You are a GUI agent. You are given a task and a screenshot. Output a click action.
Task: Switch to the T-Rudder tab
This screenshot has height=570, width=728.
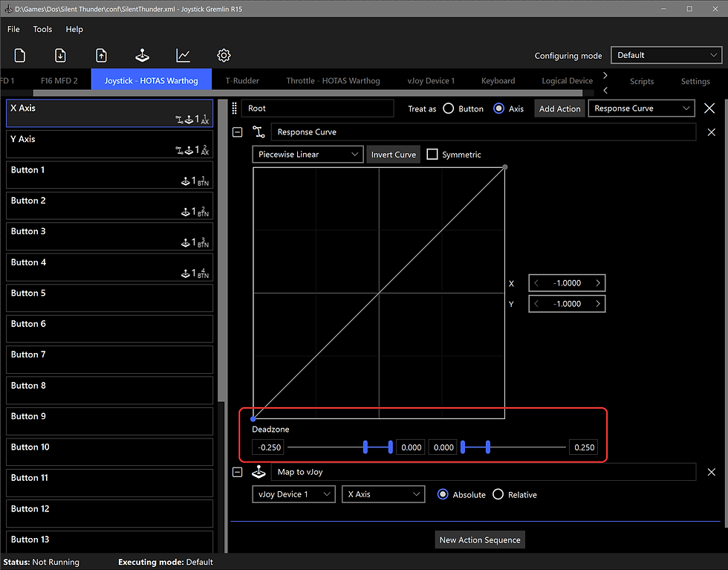click(242, 80)
